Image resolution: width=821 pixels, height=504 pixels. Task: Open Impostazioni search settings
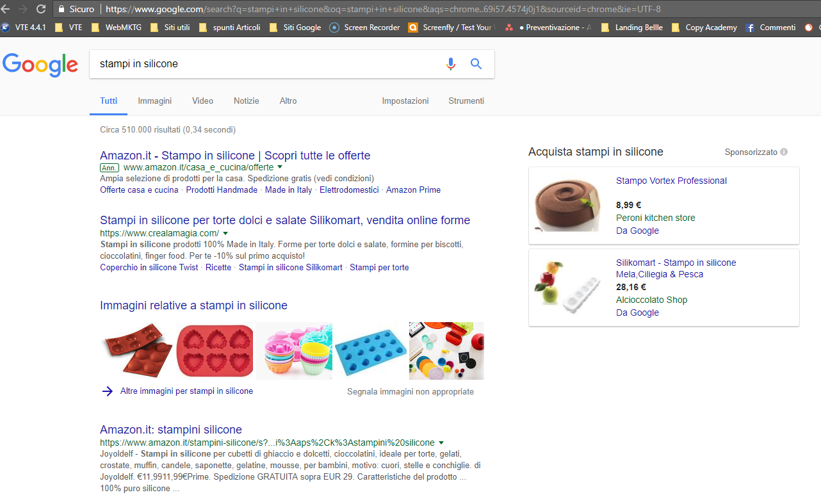tap(405, 101)
